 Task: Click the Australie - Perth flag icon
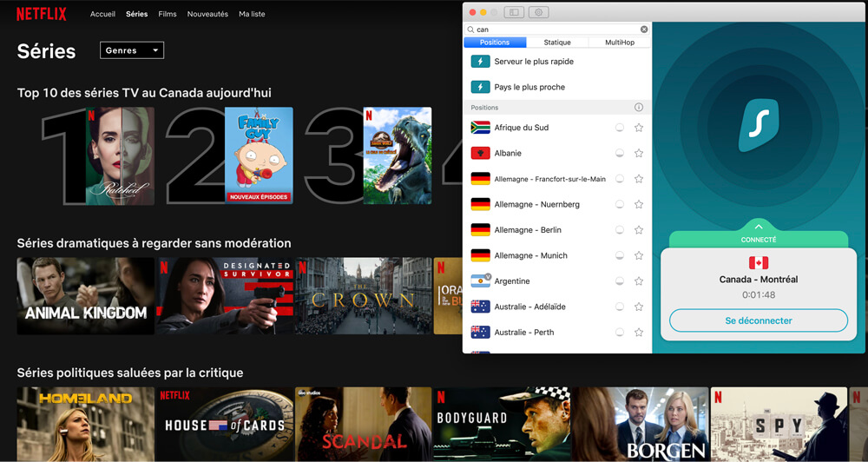480,333
